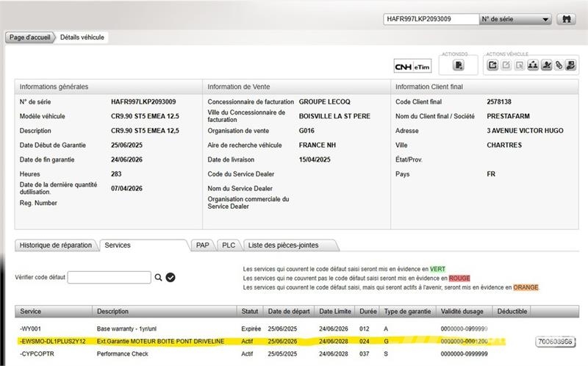Image resolution: width=588 pixels, height=366 pixels.
Task: Click the ORANGE highlighted legend word
Action: click(x=526, y=287)
